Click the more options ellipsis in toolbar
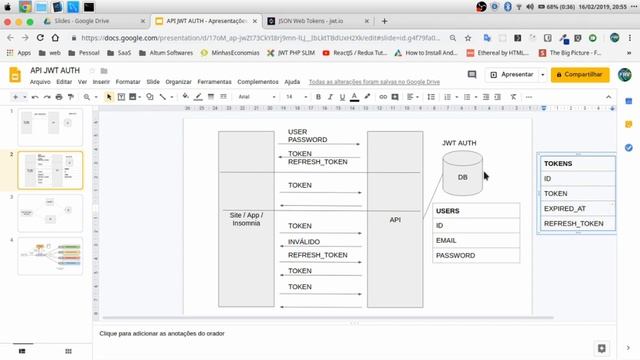 [529, 97]
